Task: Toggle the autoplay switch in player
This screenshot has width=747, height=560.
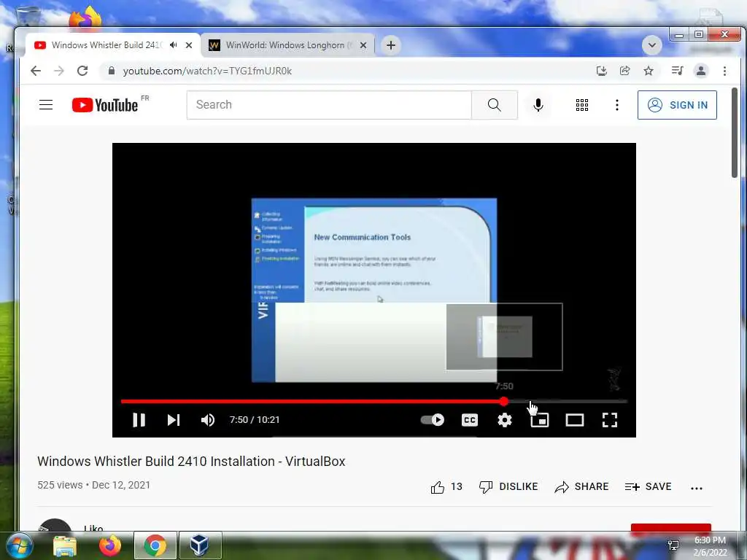Action: pyautogui.click(x=433, y=419)
